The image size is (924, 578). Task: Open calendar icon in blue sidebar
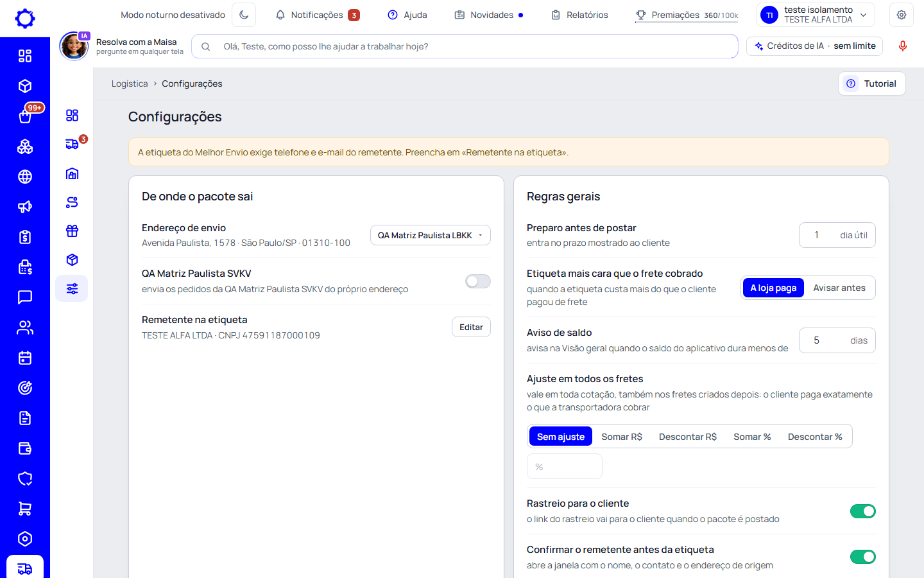[25, 358]
